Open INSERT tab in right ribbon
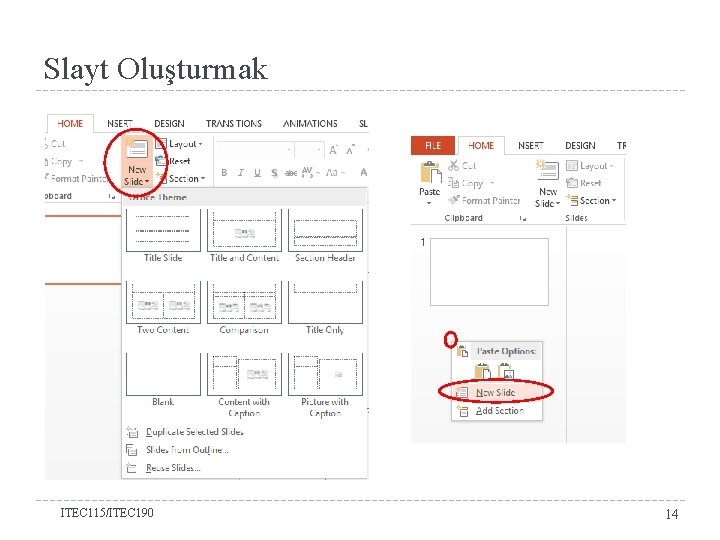The height and width of the screenshot is (540, 720). 531,146
